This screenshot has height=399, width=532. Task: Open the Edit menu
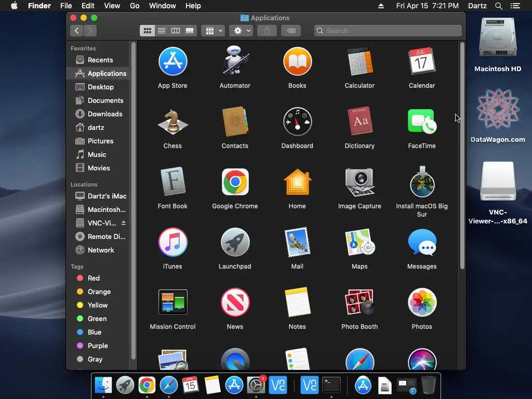88,6
